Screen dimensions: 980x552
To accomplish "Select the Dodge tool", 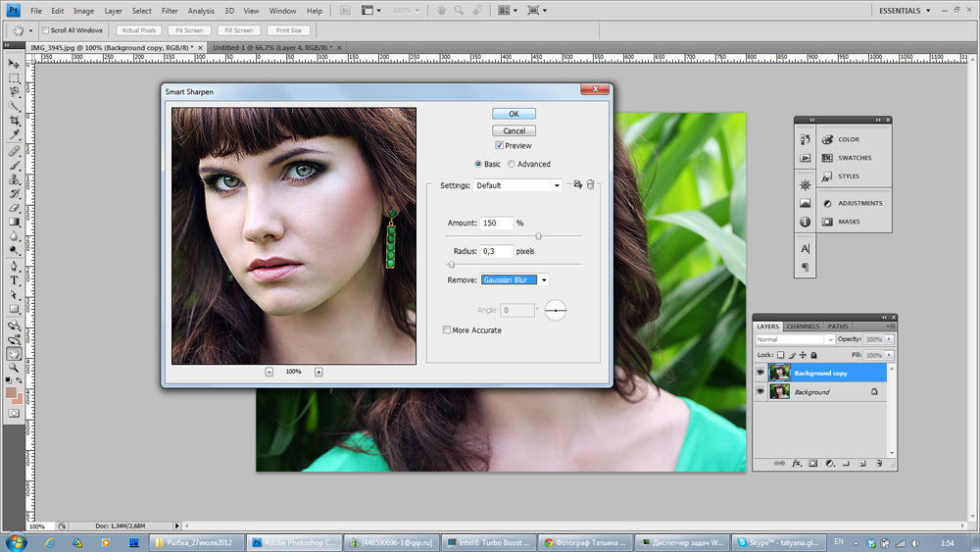I will click(14, 250).
